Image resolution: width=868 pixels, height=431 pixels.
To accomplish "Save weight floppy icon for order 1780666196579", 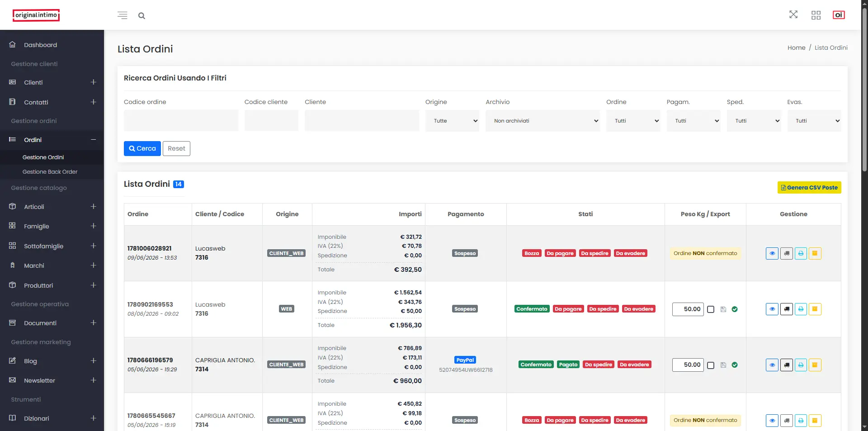I will pyautogui.click(x=723, y=365).
